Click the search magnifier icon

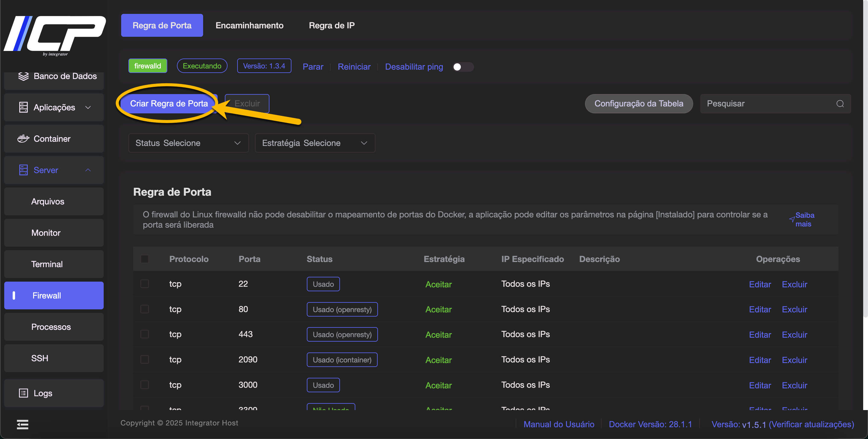click(840, 104)
